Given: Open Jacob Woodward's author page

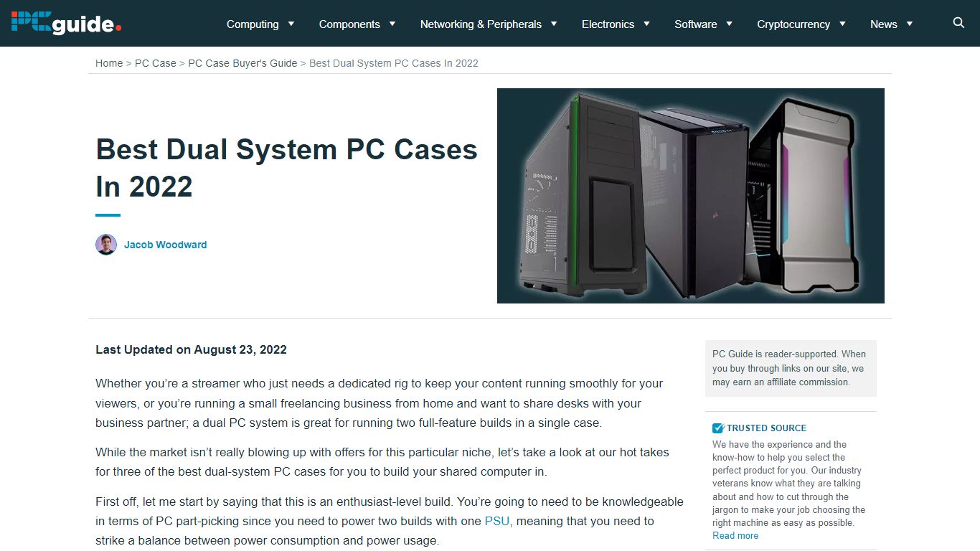Looking at the screenshot, I should [x=165, y=245].
